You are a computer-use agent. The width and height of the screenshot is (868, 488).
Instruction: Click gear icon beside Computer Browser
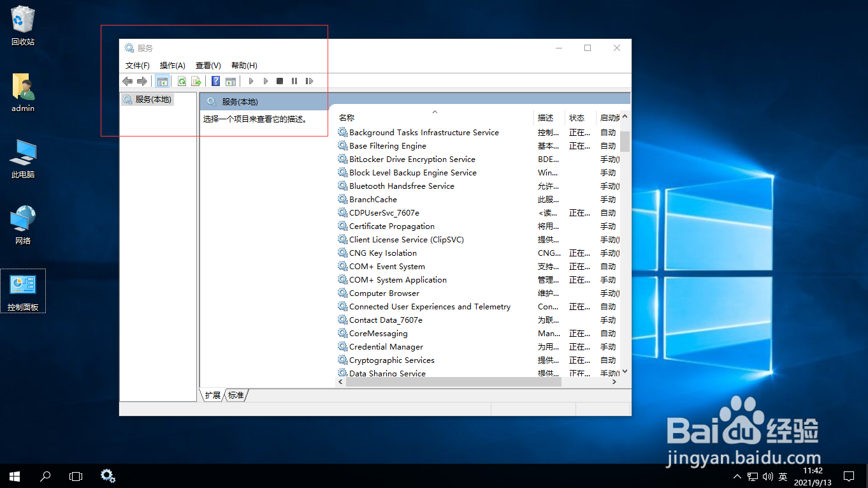click(x=343, y=293)
